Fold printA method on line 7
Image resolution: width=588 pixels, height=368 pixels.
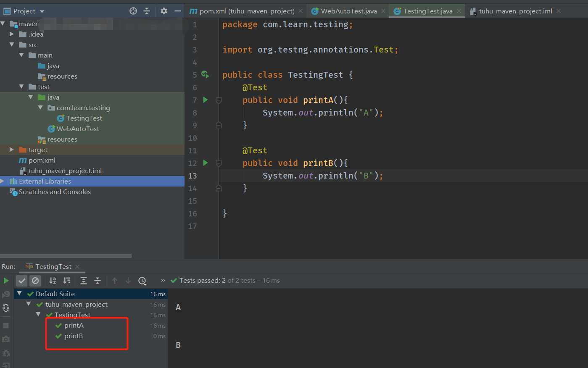219,100
